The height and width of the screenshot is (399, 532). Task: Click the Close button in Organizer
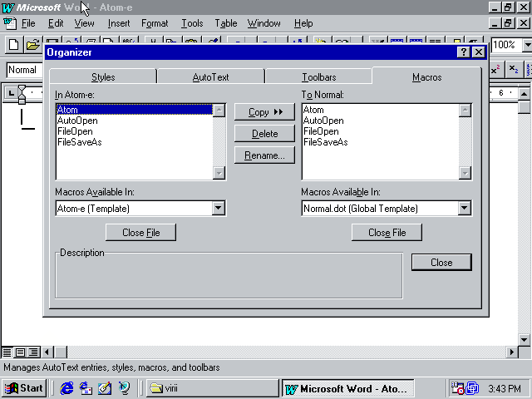(x=441, y=263)
